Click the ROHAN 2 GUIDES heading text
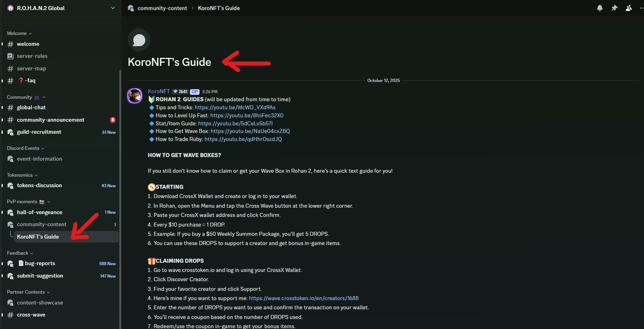Screen dimensions: 644x329 click(x=180, y=99)
